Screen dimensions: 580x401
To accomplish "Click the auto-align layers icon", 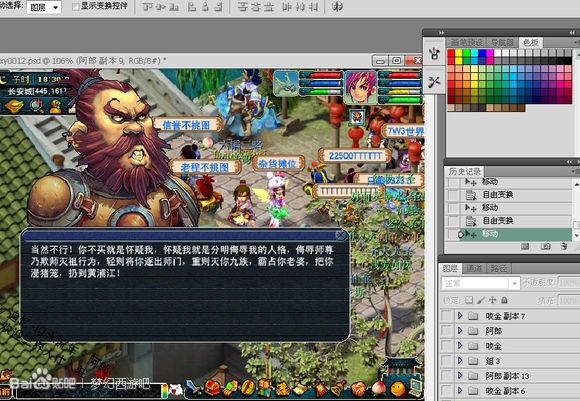I will point(337,7).
